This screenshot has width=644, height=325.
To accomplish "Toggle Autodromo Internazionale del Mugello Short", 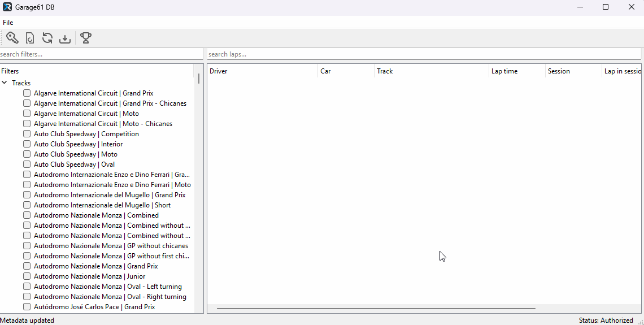I will point(27,205).
